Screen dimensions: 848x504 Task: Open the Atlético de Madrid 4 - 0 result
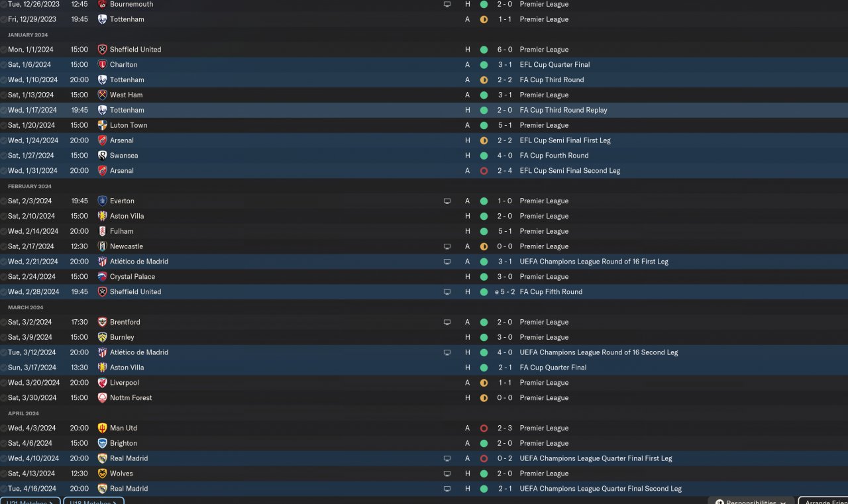click(505, 352)
